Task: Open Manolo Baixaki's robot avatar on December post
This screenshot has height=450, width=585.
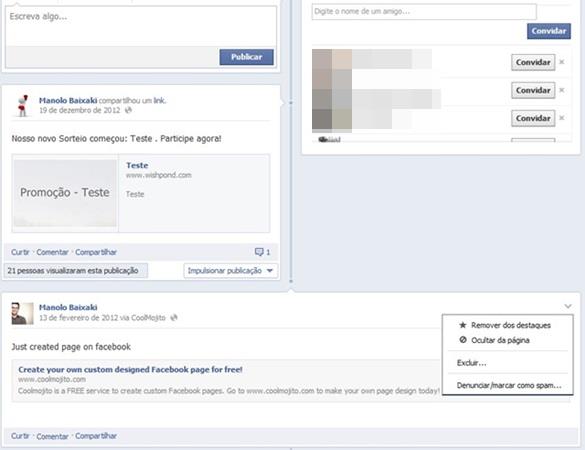Action: (x=23, y=106)
